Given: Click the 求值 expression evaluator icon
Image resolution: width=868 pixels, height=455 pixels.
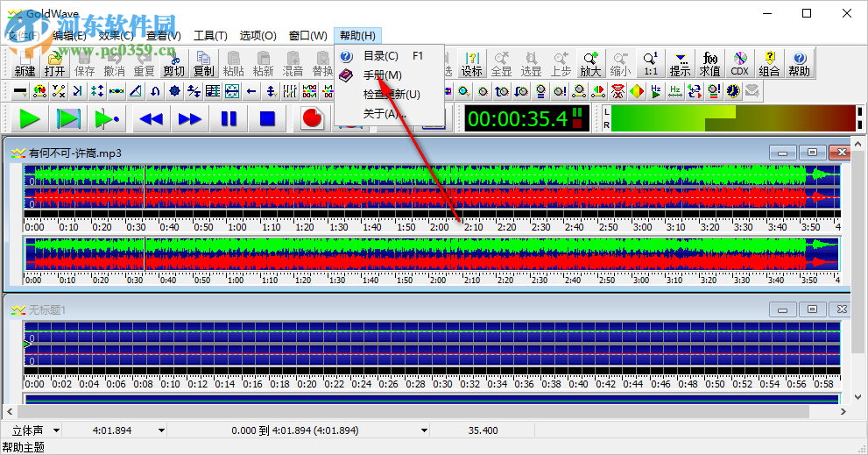Looking at the screenshot, I should [710, 63].
